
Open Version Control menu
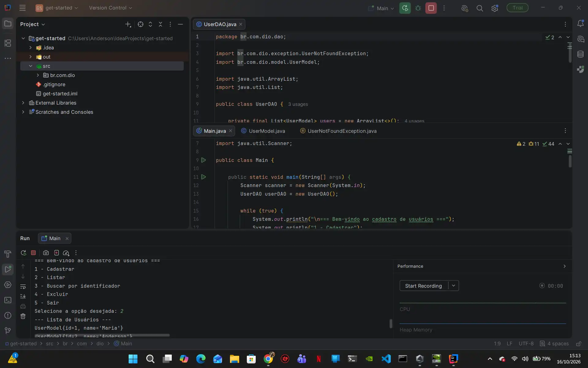click(x=111, y=8)
